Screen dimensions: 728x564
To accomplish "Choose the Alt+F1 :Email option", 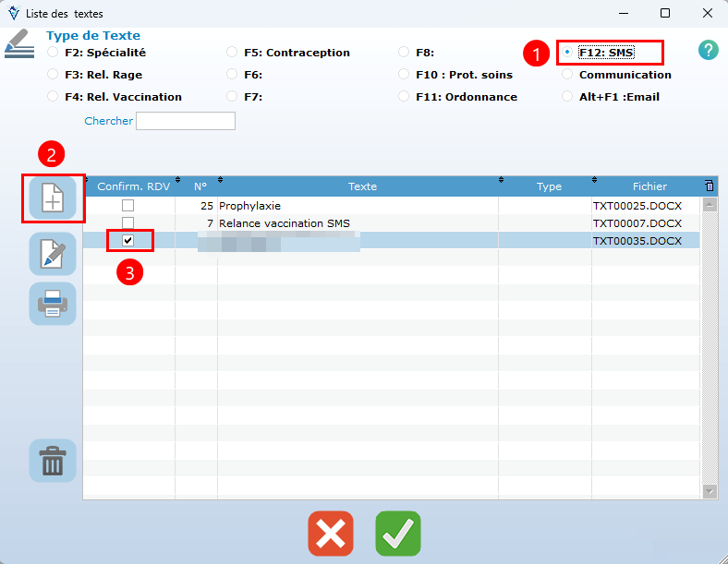I will (x=567, y=97).
